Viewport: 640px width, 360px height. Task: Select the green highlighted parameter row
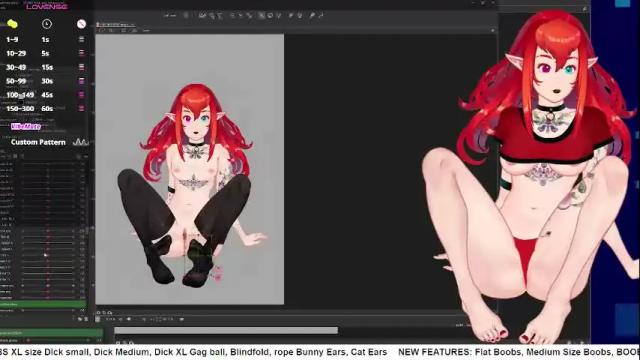click(43, 304)
